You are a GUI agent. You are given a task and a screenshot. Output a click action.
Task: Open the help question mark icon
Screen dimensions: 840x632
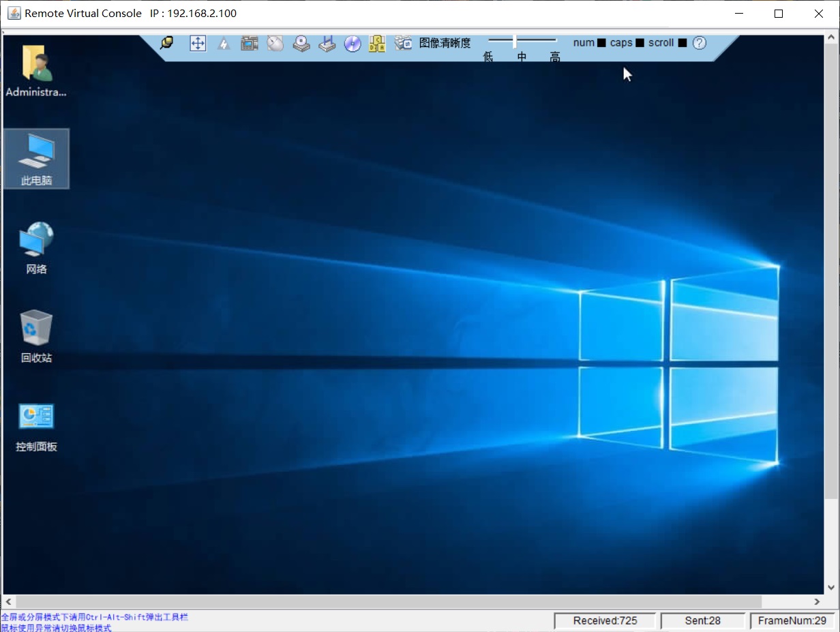[x=700, y=43]
